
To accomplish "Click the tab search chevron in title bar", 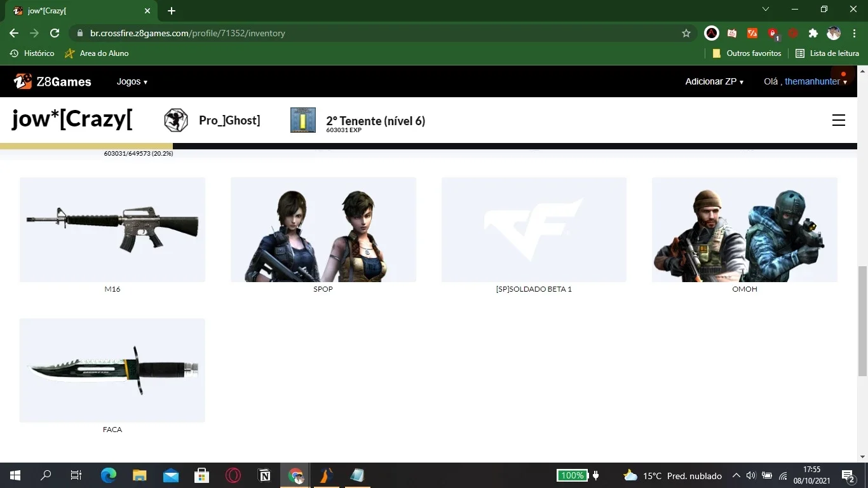I will (x=766, y=9).
